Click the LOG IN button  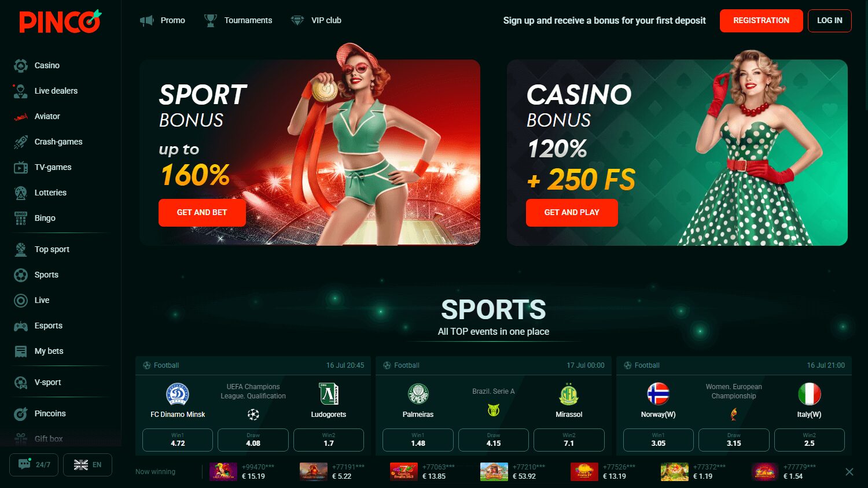[x=829, y=21]
